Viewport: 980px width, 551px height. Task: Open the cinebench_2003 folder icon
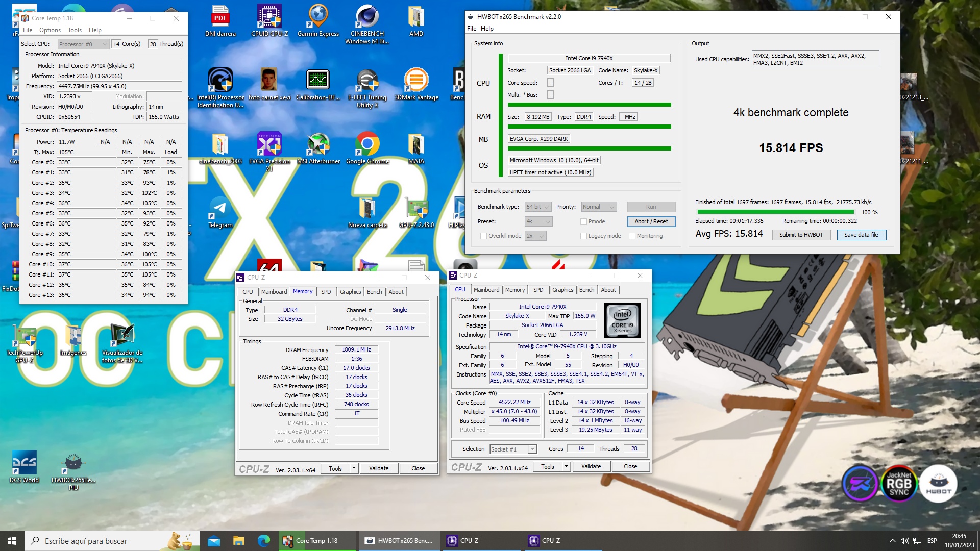(220, 148)
